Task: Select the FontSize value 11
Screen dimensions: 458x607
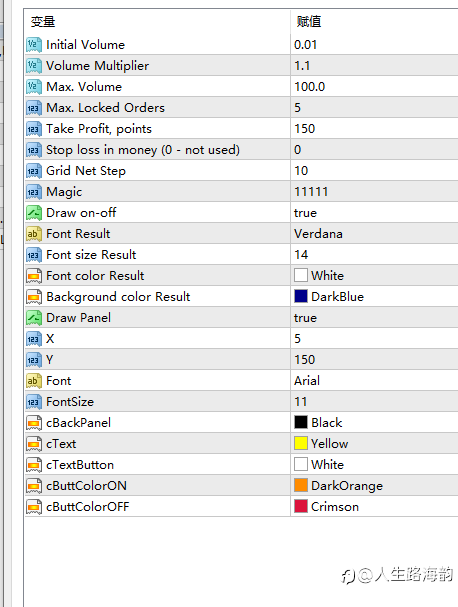Action: tap(301, 402)
